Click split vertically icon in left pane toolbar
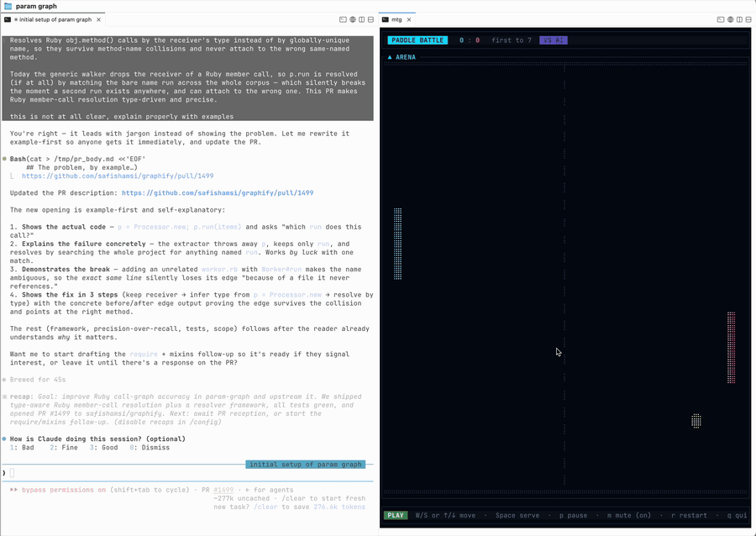 (361, 20)
